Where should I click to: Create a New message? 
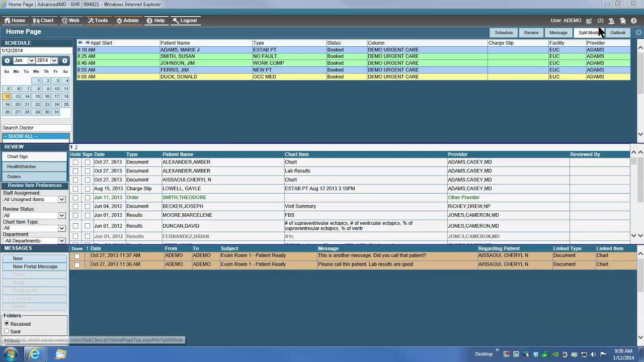35,258
